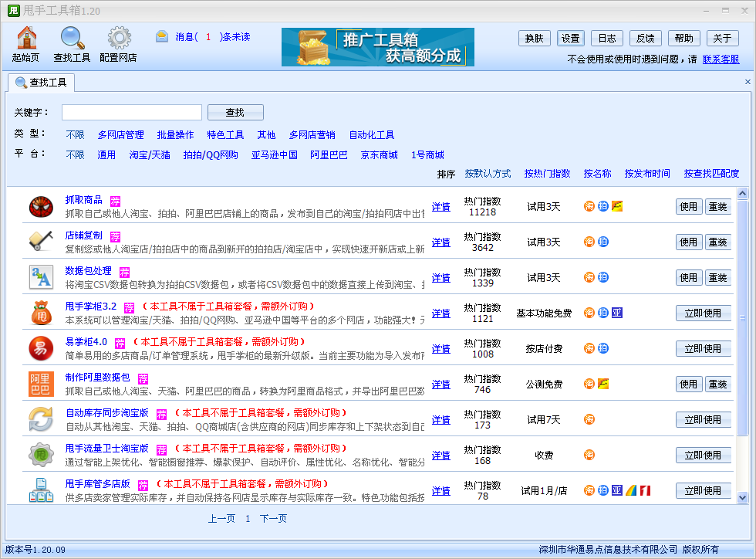
Task: Click the Paipai icon in 易掌柜4.0 row
Action: pos(603,348)
